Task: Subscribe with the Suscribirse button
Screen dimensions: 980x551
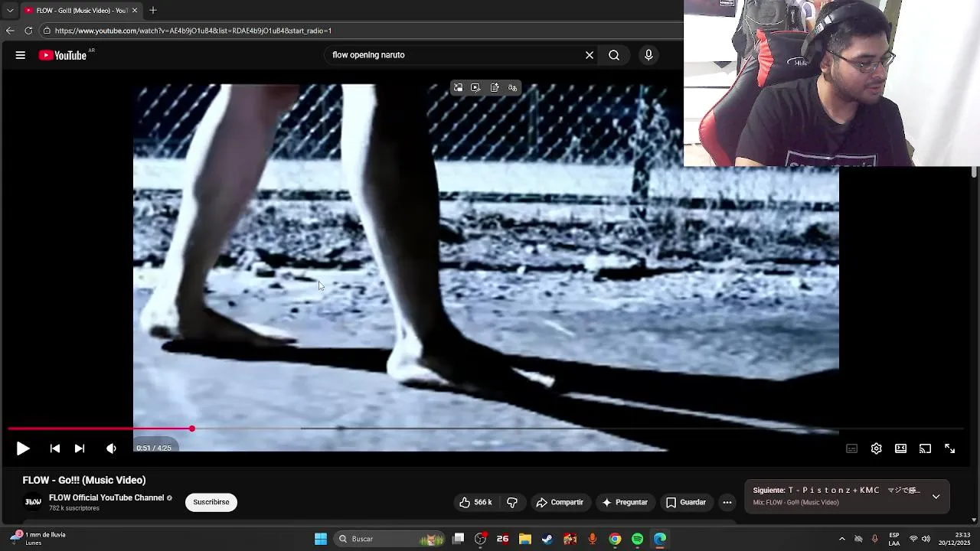Action: (211, 502)
